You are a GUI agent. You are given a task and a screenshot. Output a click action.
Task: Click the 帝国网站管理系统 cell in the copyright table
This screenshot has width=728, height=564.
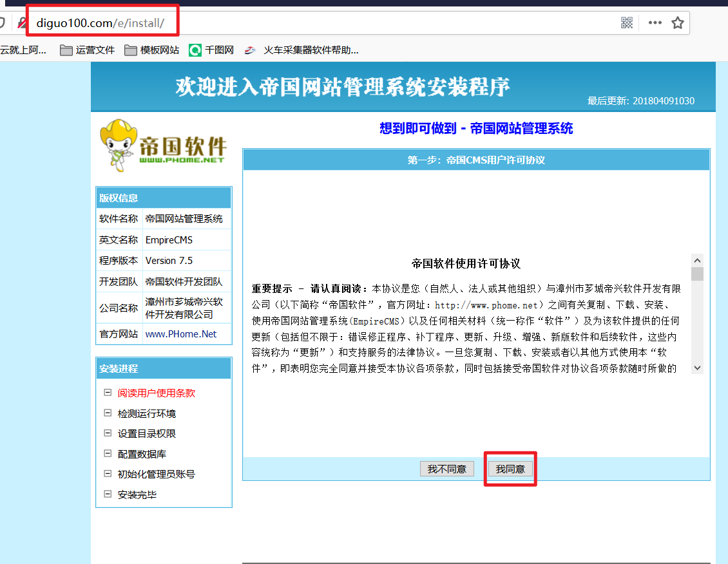[x=187, y=218]
